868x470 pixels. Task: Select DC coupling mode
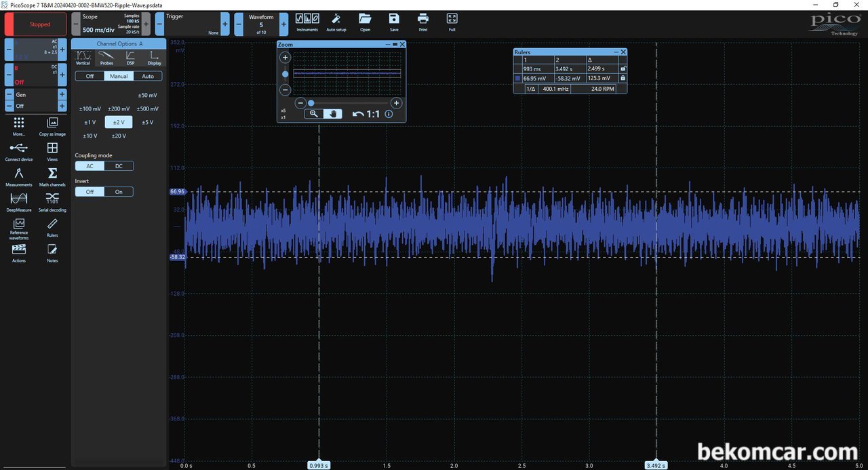119,166
